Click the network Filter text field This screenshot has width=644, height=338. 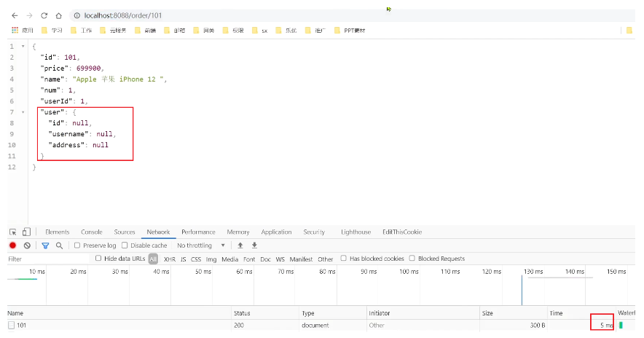(x=49, y=259)
